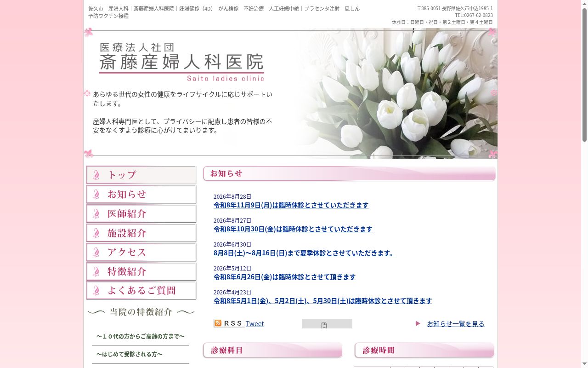Click the Tweet link

(x=254, y=324)
